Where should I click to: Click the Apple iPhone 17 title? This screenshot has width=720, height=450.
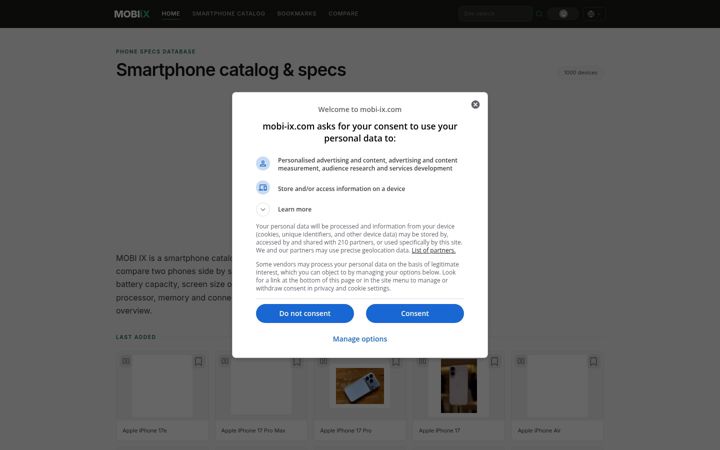439,431
